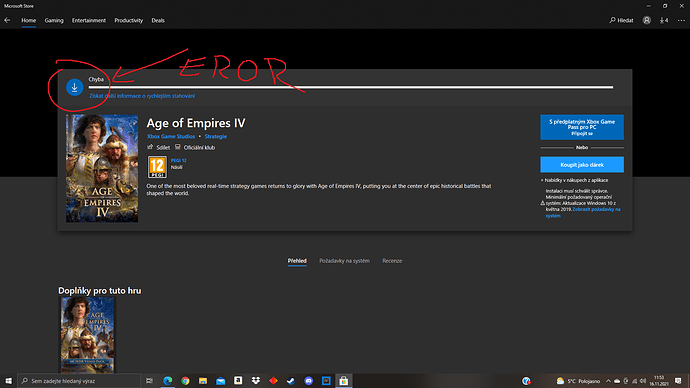Launch Google Chrome from the taskbar
Image resolution: width=690 pixels, height=388 pixels.
tap(185, 381)
